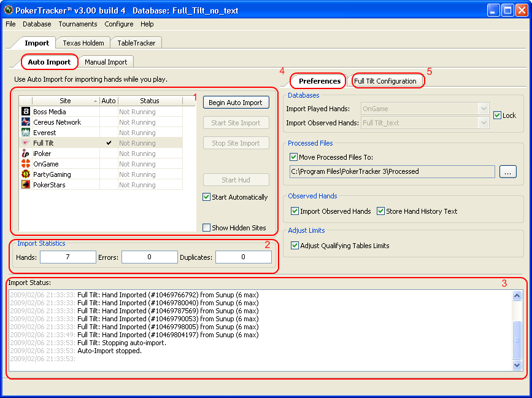The width and height of the screenshot is (532, 398).
Task: Select the PartyGaming row name
Action: coord(52,174)
